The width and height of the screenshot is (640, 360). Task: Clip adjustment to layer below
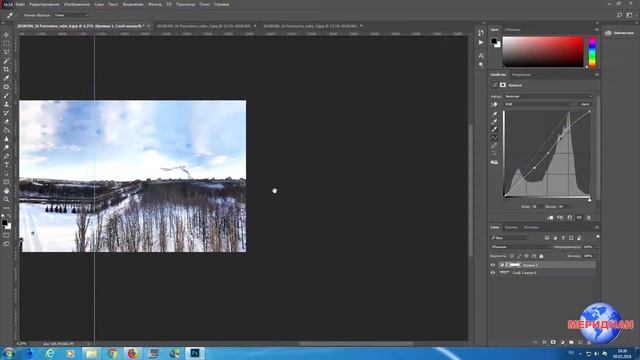[550, 218]
